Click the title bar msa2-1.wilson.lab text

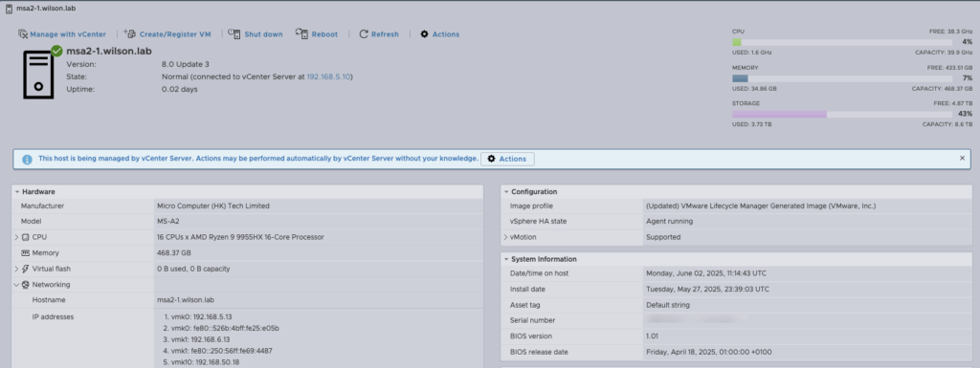click(46, 9)
